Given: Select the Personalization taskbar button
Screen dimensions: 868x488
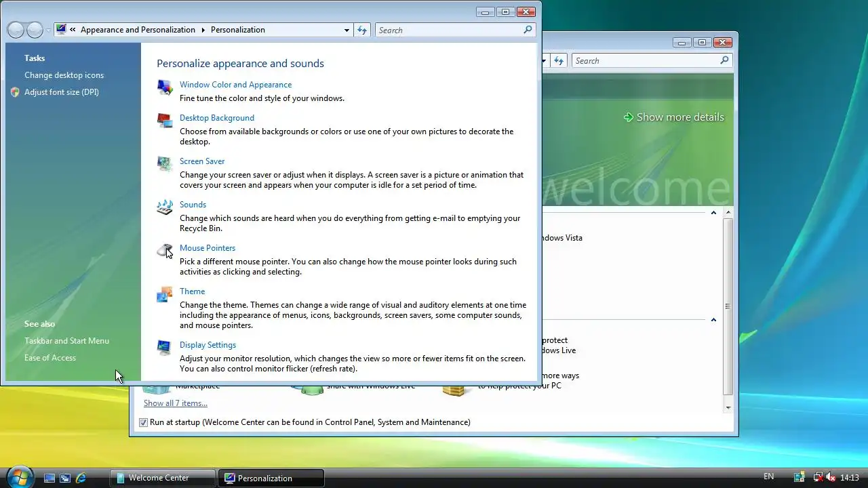Looking at the screenshot, I should 271,478.
